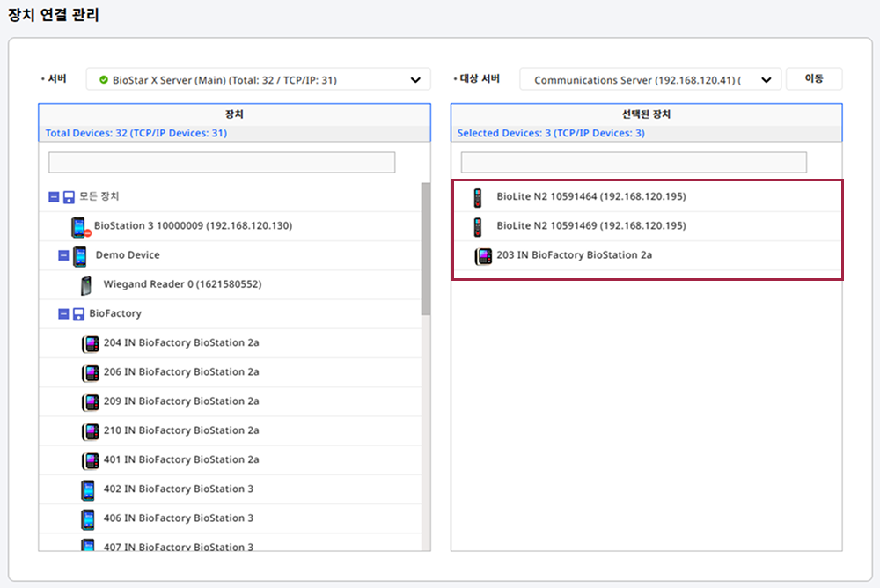Image resolution: width=880 pixels, height=588 pixels.
Task: Click the device list search field
Action: [x=222, y=163]
